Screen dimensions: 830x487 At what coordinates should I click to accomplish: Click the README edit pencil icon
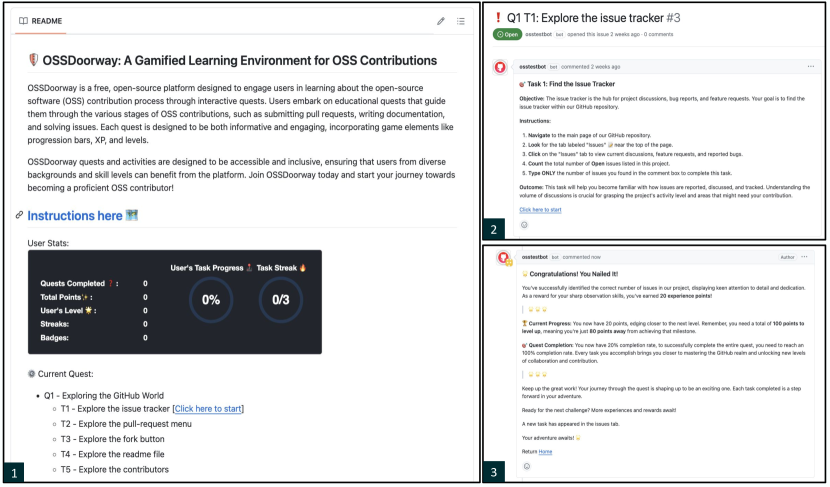point(440,21)
